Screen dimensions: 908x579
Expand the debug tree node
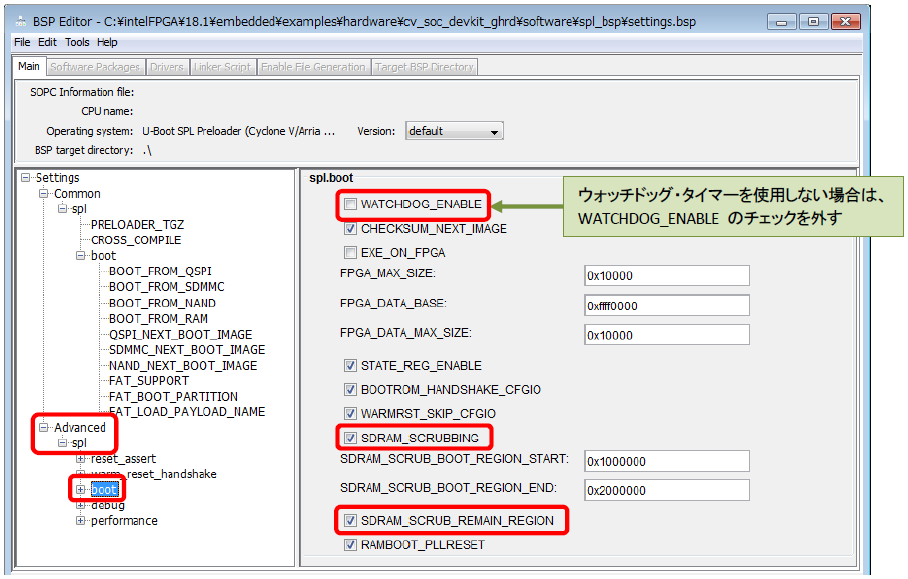pyautogui.click(x=81, y=505)
